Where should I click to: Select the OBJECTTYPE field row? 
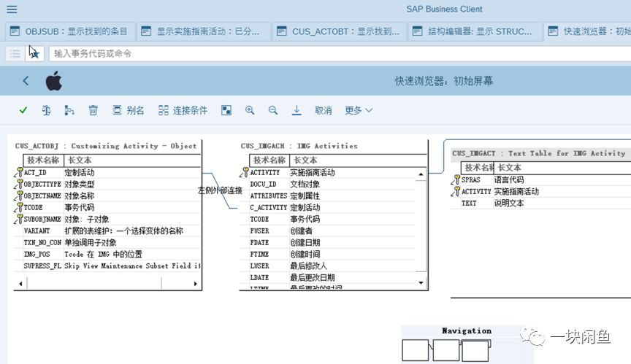coord(107,184)
